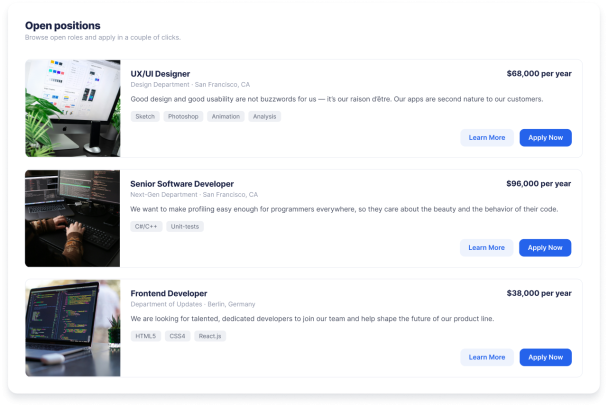608x407 pixels.
Task: Click the $96,000 per year salary
Action: 539,183
